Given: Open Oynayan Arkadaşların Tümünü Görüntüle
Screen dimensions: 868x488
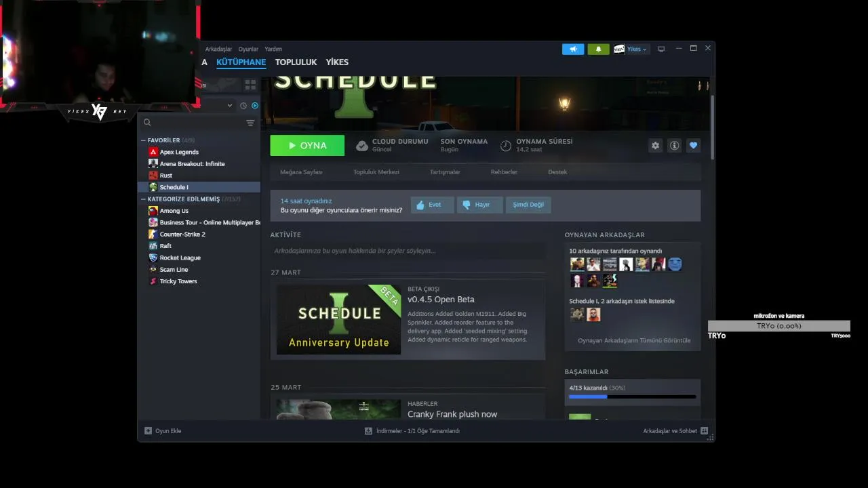Looking at the screenshot, I should coord(634,340).
